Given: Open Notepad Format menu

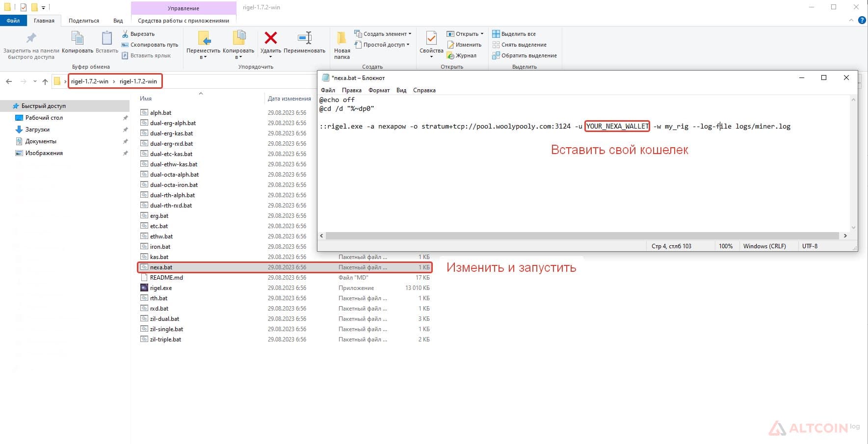Looking at the screenshot, I should click(379, 90).
